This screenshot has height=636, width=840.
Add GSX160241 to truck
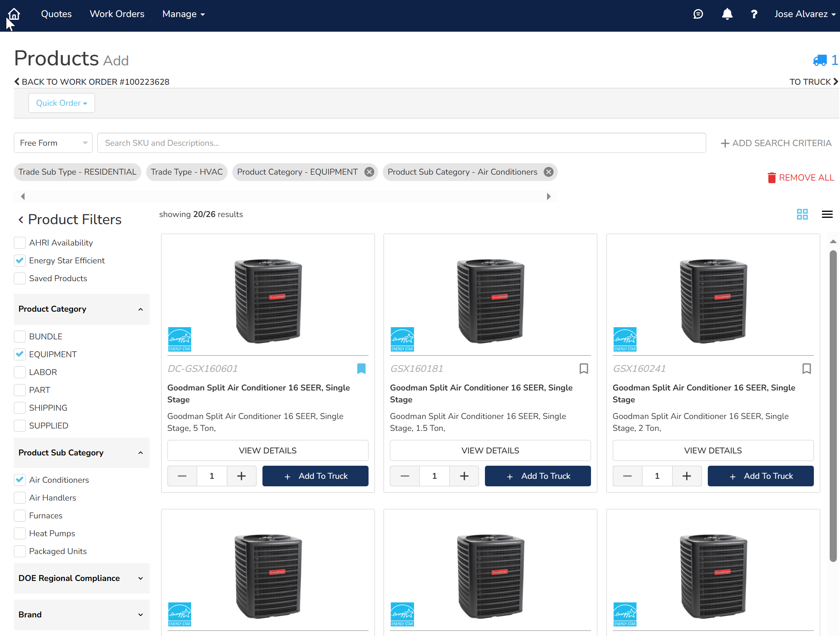760,476
